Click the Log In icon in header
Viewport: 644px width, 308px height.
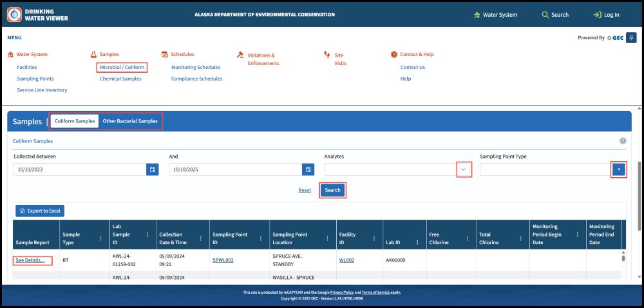pyautogui.click(x=597, y=15)
